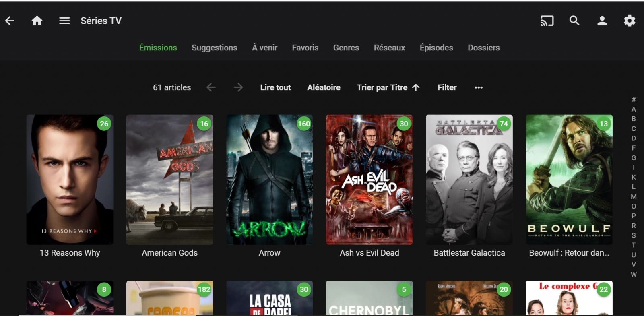Open the Dossiers tab
644x316 pixels.
484,48
